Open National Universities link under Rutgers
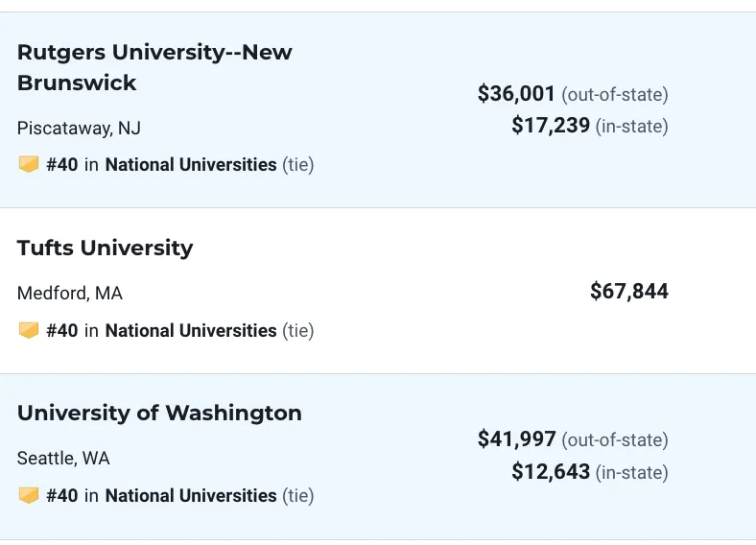 [x=191, y=164]
